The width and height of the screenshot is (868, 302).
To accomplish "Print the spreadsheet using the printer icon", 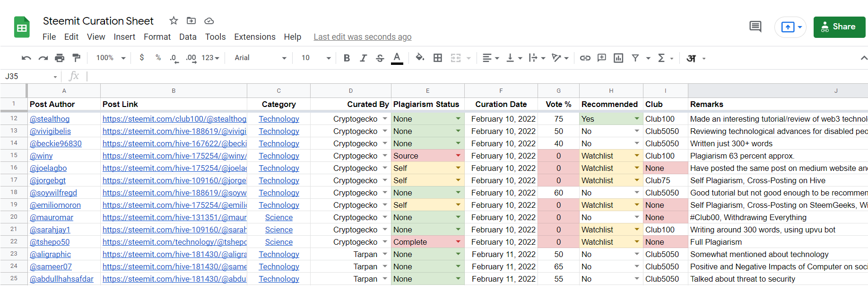I will coord(60,58).
